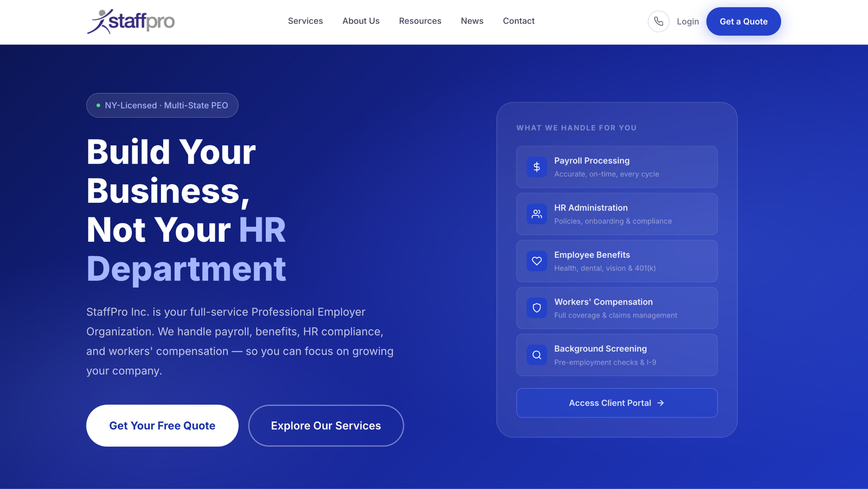Select the Workers' Compensation title text
This screenshot has height=489, width=868.
pos(604,302)
